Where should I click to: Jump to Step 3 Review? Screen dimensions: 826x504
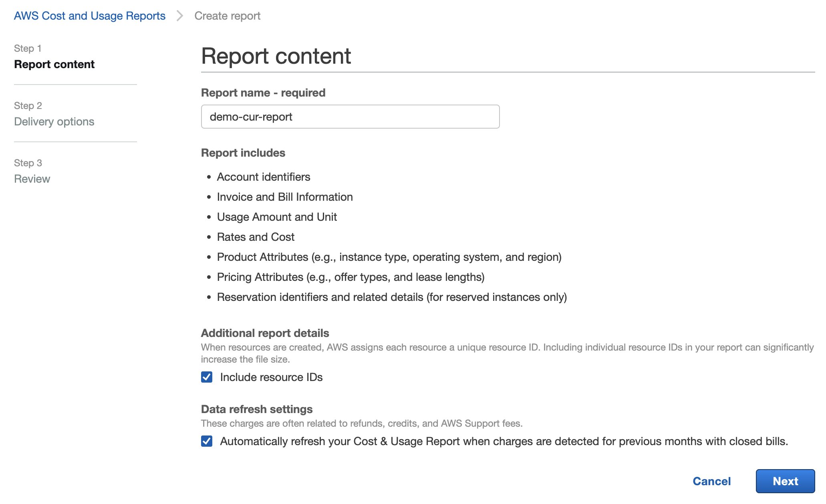pyautogui.click(x=32, y=179)
